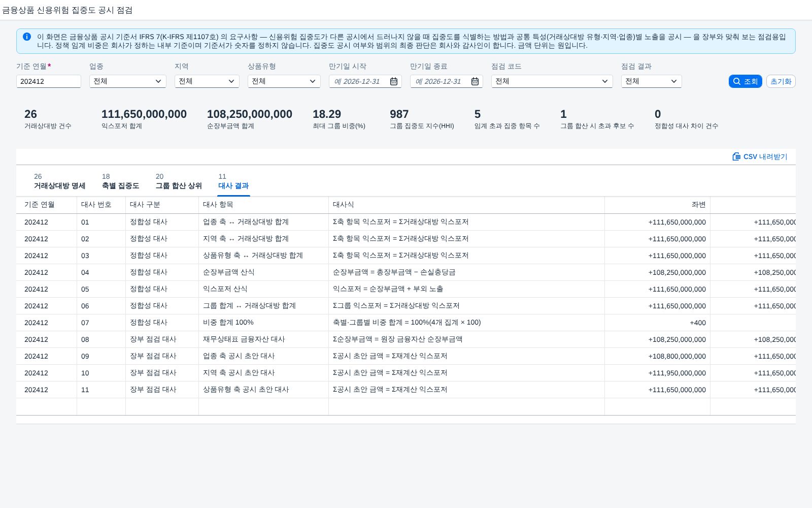
Task: Open the 그룹 합산 상위 tab
Action: pos(179,181)
